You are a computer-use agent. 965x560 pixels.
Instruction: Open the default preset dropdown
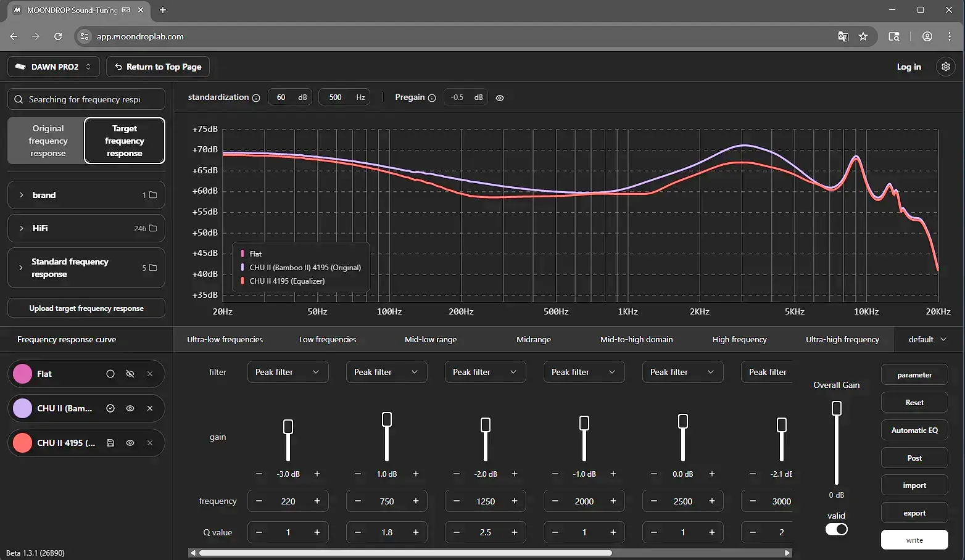(x=927, y=339)
